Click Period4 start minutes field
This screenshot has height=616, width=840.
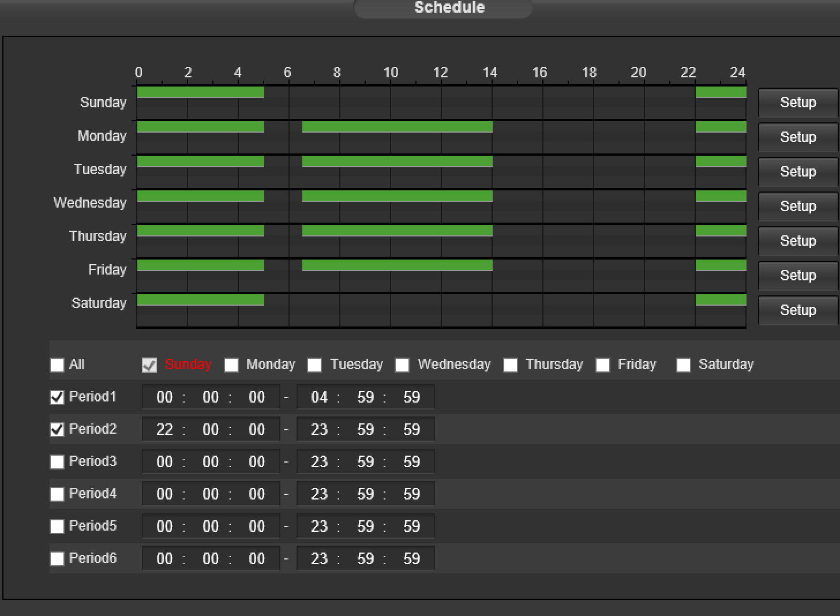pyautogui.click(x=211, y=494)
